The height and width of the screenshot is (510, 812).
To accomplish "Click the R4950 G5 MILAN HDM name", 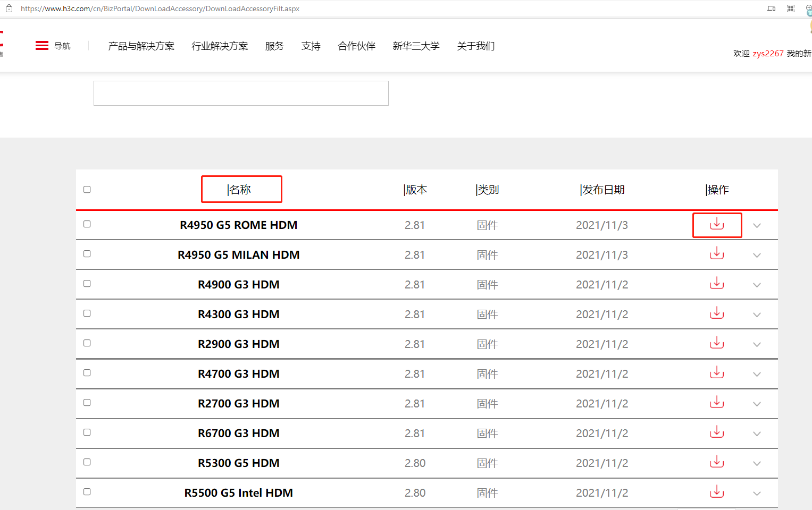I will 239,255.
